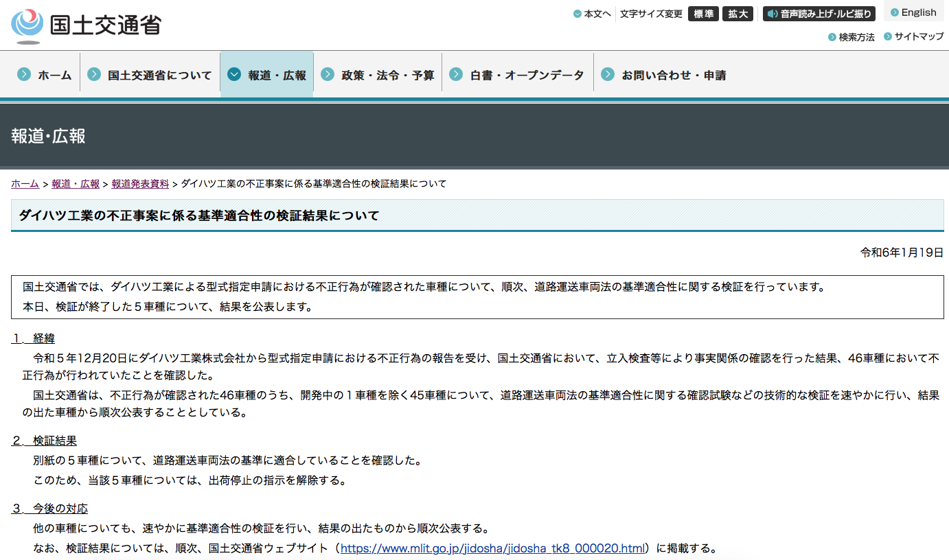Click the 文字サイズ変更 label
Screen dimensions: 949x560
[x=651, y=14]
